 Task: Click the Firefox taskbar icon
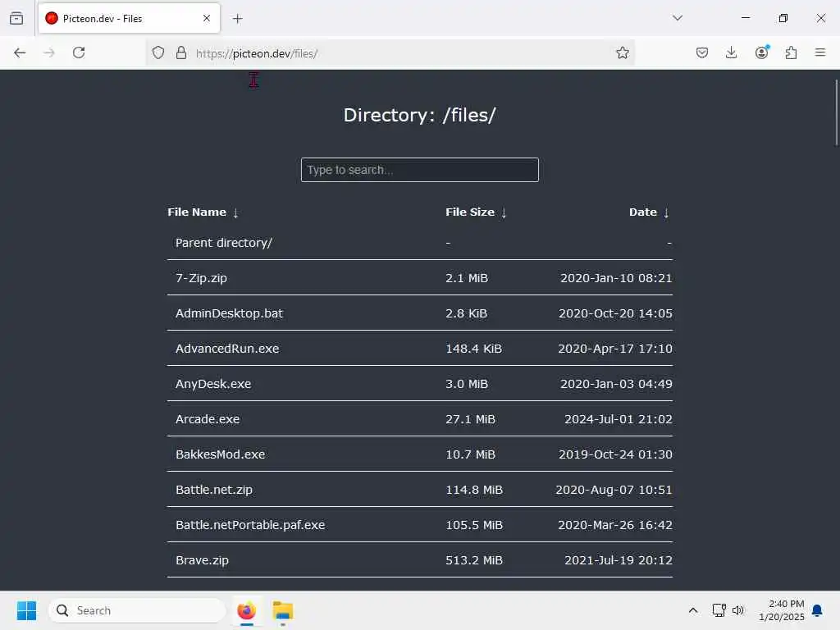(x=246, y=610)
